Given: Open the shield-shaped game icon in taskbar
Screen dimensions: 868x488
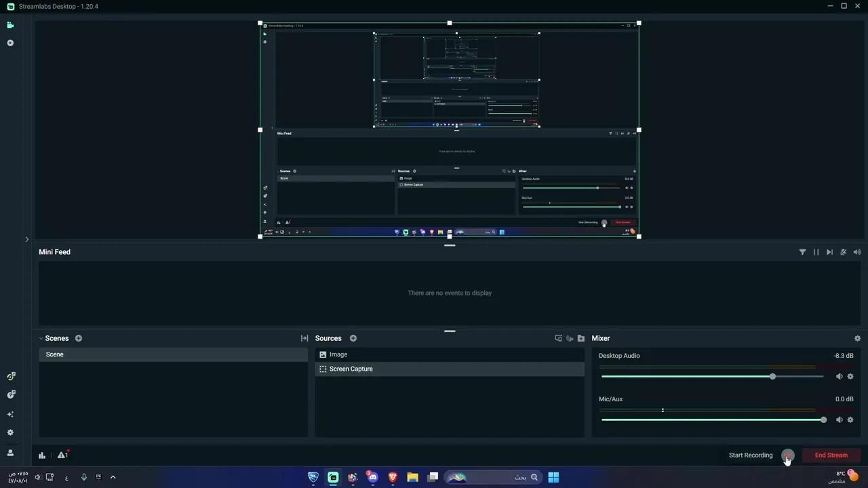Looking at the screenshot, I should [x=313, y=477].
